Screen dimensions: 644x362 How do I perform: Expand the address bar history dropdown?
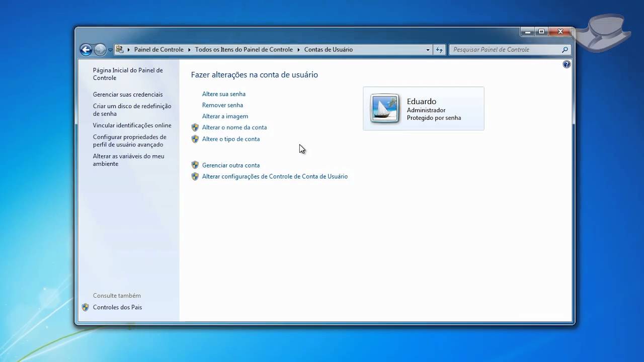(x=428, y=50)
